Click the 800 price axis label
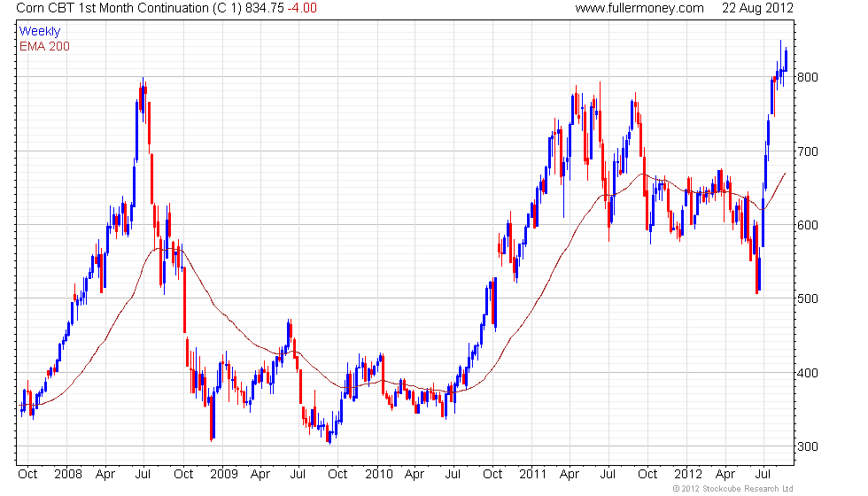Image resolution: width=868 pixels, height=496 pixels. 807,78
